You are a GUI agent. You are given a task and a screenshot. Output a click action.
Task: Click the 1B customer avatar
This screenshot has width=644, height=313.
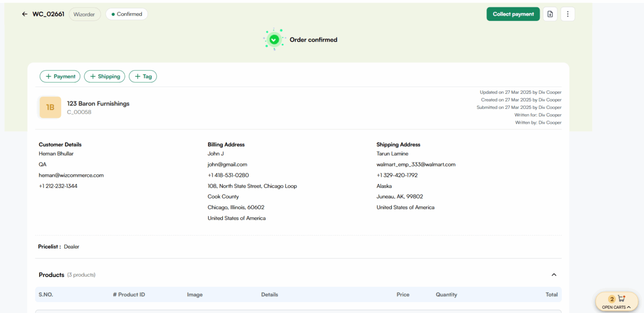[50, 107]
